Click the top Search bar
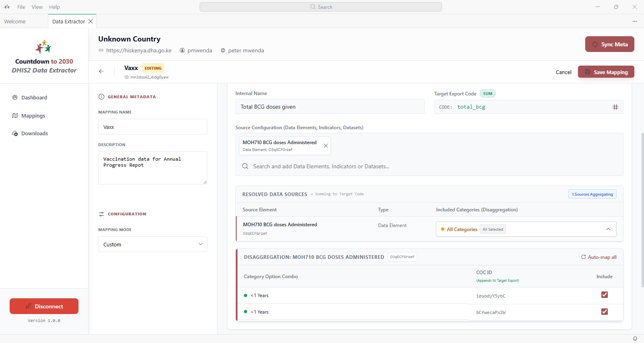Image resolution: width=644 pixels, height=343 pixels. tap(320, 7)
